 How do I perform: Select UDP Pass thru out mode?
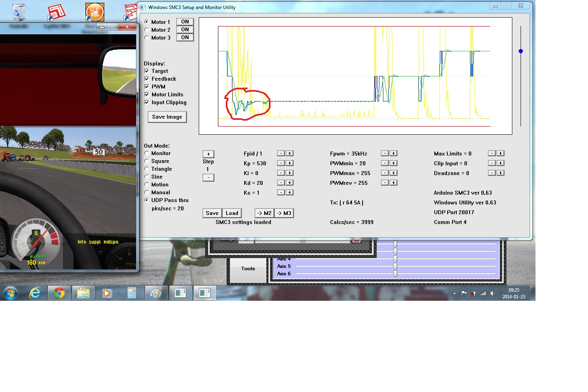147,200
